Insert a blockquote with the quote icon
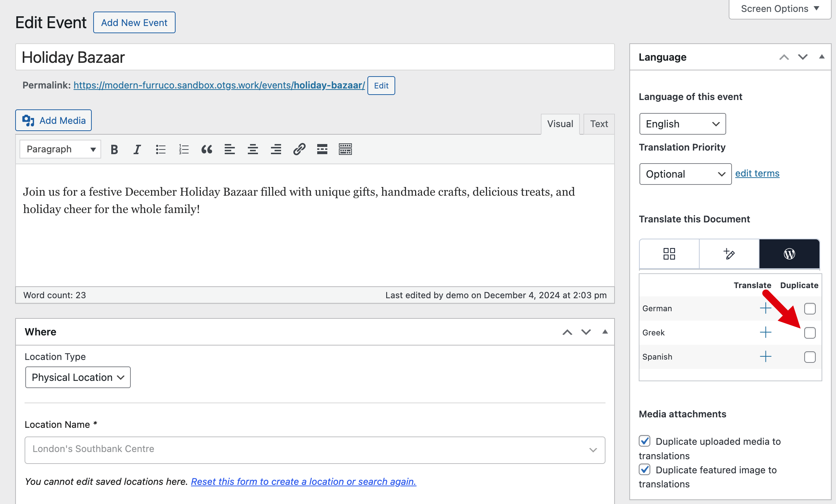The width and height of the screenshot is (836, 504). (207, 149)
